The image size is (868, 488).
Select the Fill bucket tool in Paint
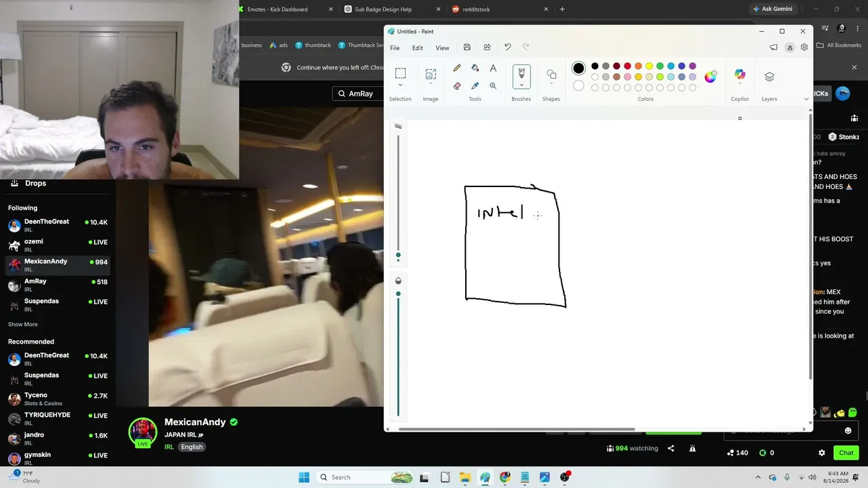(x=475, y=68)
